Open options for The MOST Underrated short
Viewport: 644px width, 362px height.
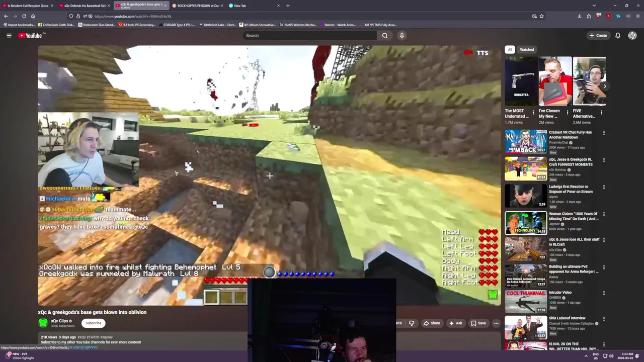[533, 113]
